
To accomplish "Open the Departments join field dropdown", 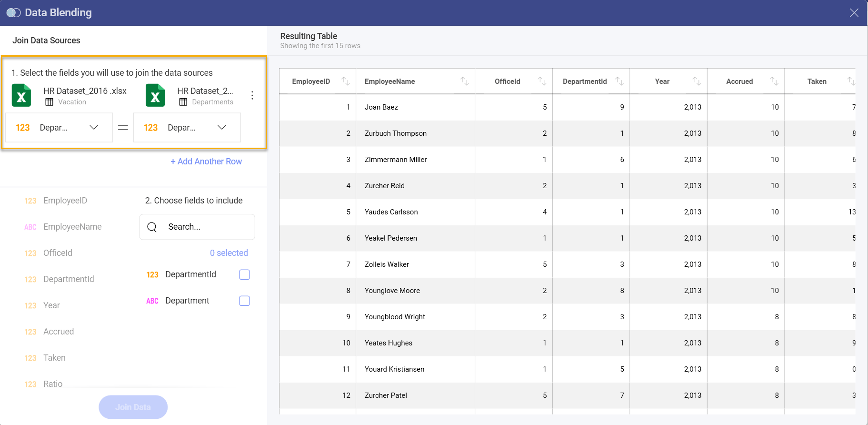I will point(187,128).
